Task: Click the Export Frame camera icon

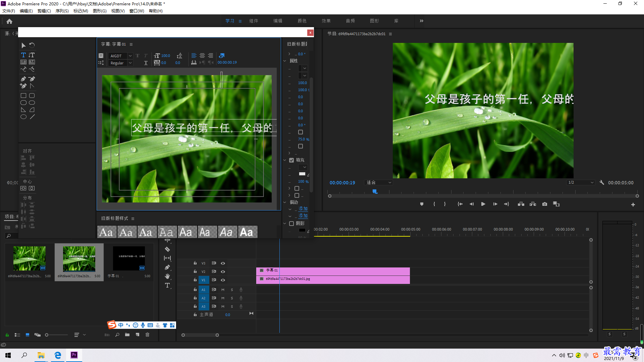Action: coord(545,204)
